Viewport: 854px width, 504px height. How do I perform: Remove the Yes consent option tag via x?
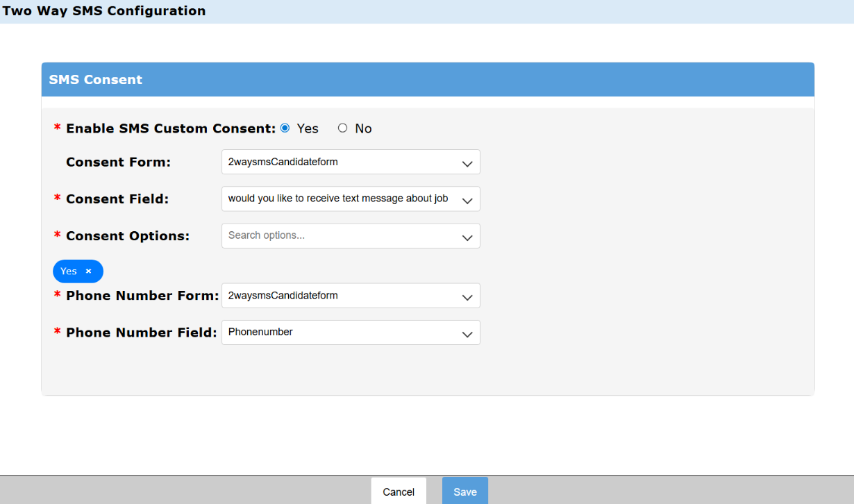pyautogui.click(x=88, y=271)
